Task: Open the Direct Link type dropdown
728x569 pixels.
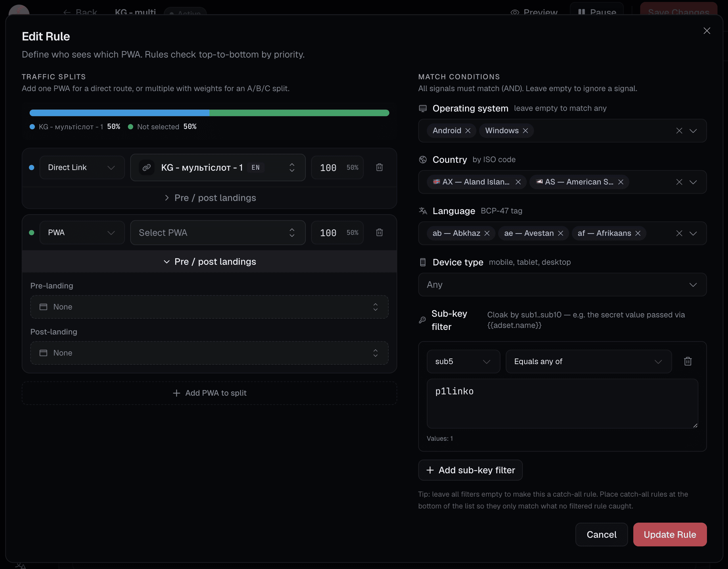Action: point(82,167)
